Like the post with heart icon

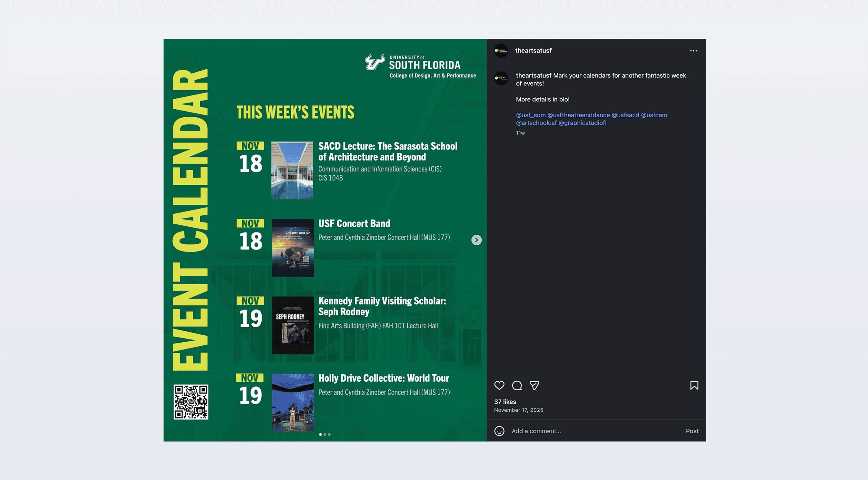click(x=499, y=385)
